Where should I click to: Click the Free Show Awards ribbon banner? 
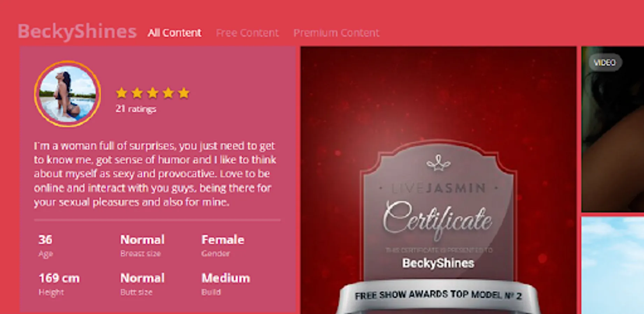coord(439,296)
